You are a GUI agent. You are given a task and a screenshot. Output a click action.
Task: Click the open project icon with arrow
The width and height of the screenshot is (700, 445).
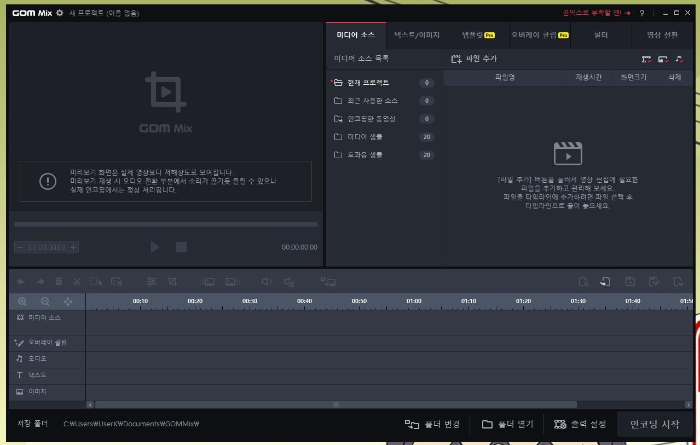(x=605, y=282)
